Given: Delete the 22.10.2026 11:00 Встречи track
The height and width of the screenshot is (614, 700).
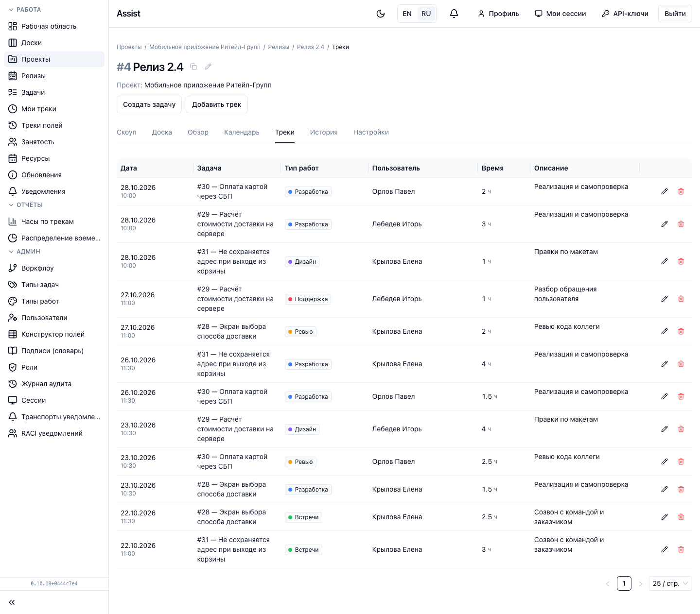Looking at the screenshot, I should coord(681,549).
